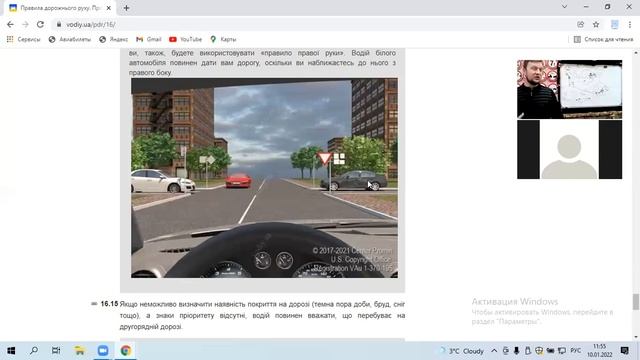The height and width of the screenshot is (360, 640).
Task: Click the lock icon beside the URL
Action: 59,24
